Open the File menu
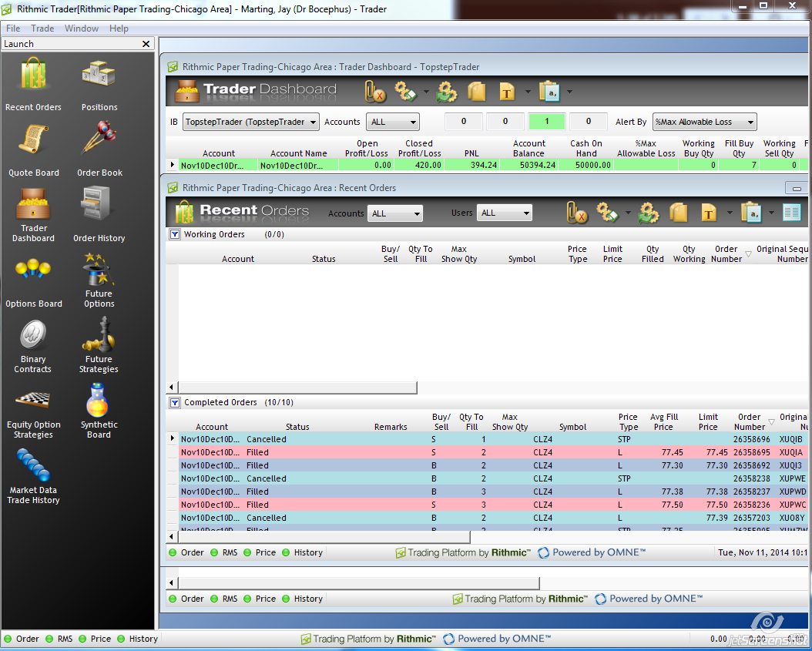The image size is (812, 651). (x=13, y=29)
